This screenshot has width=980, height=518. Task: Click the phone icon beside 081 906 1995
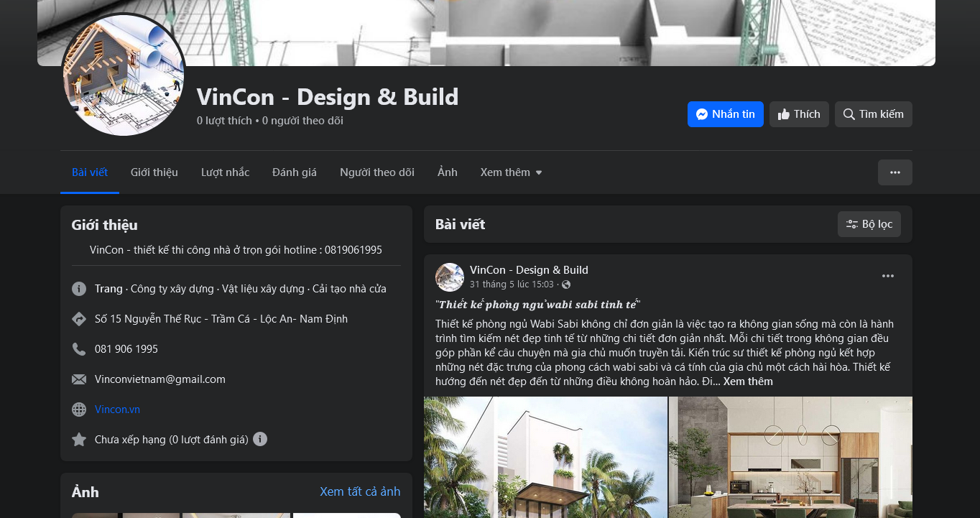pyautogui.click(x=79, y=349)
